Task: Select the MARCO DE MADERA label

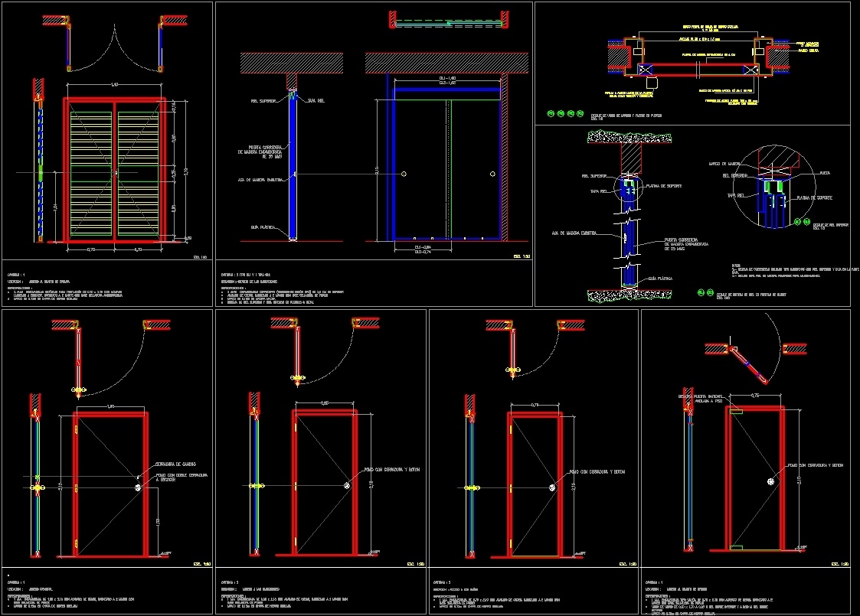Action: coord(724,163)
